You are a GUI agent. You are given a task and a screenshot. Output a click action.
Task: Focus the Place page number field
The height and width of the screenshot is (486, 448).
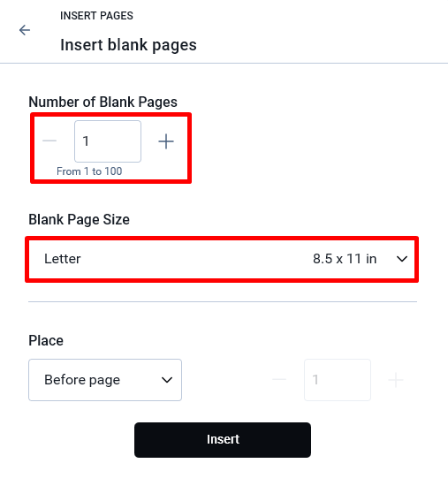click(338, 380)
